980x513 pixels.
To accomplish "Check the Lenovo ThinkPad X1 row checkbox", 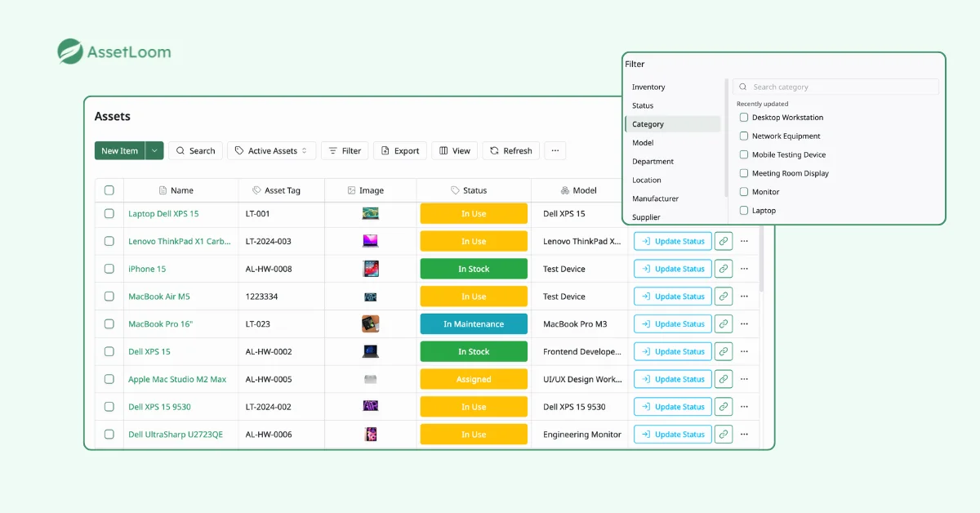I will tap(109, 241).
